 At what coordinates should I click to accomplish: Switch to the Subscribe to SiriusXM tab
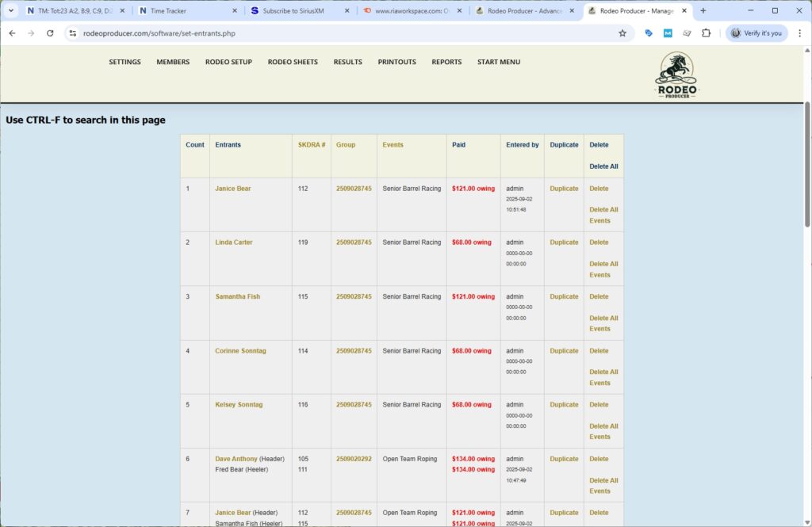tap(294, 11)
